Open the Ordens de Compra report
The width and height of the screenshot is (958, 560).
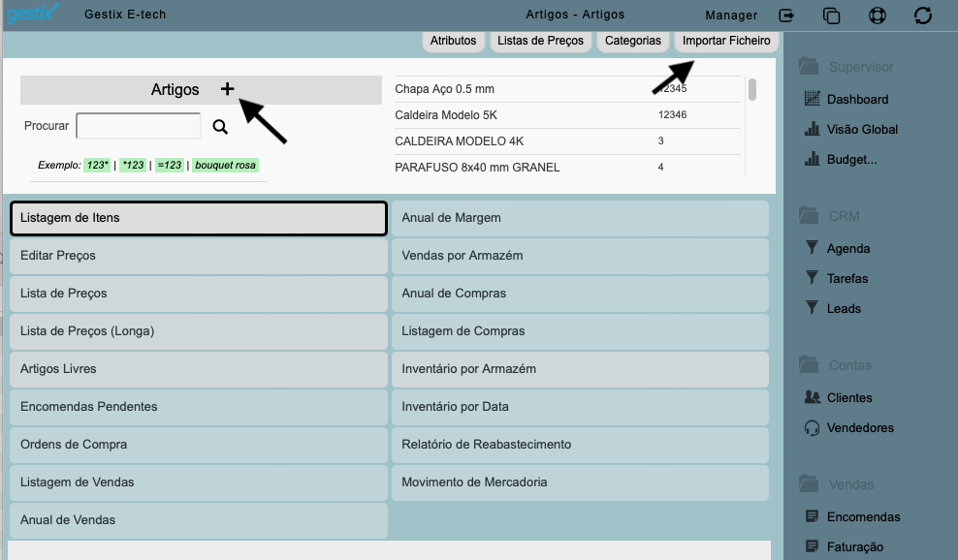click(199, 445)
